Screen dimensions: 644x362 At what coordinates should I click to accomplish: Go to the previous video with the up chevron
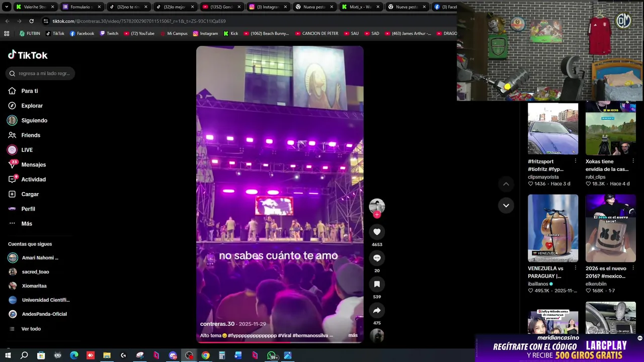click(506, 184)
